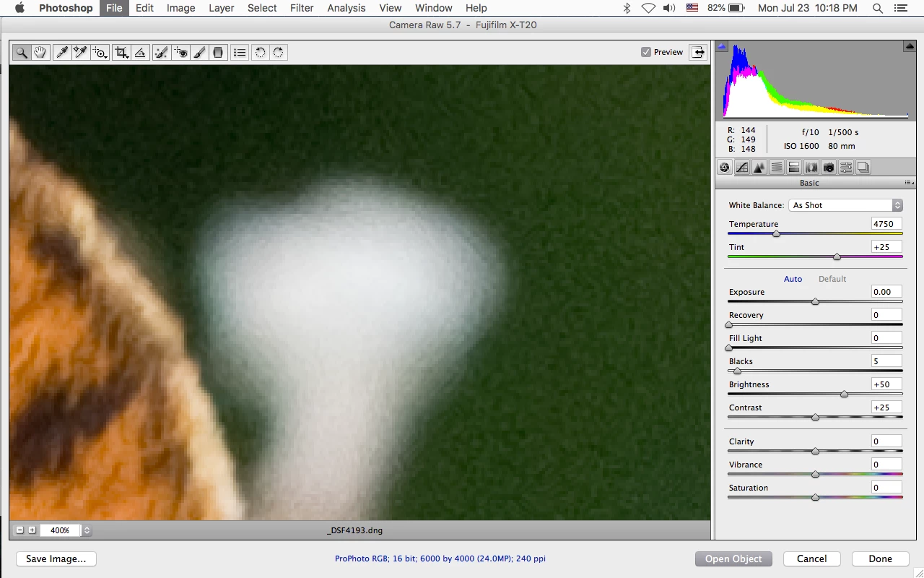Open the File menu
Image resolution: width=924 pixels, height=578 pixels.
coord(114,8)
